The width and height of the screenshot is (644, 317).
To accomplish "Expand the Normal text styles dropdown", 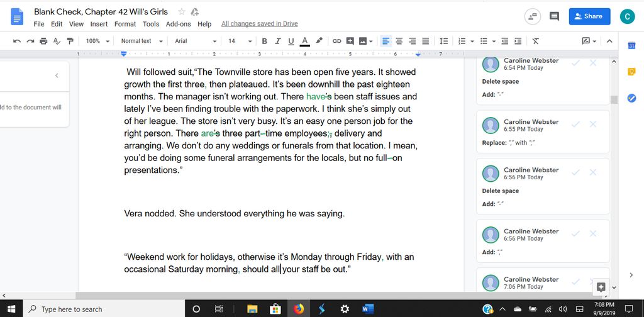I will [142, 41].
